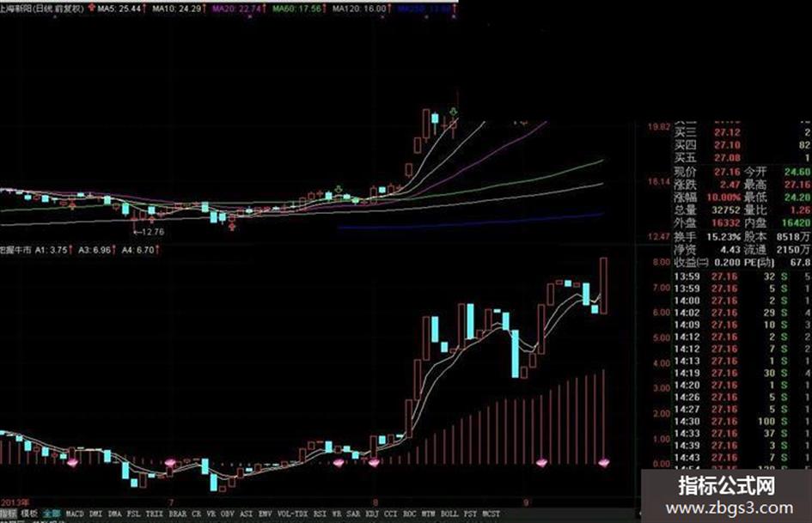Click the 外盘 16332 value
The height and width of the screenshot is (523, 812).
pyautogui.click(x=725, y=223)
